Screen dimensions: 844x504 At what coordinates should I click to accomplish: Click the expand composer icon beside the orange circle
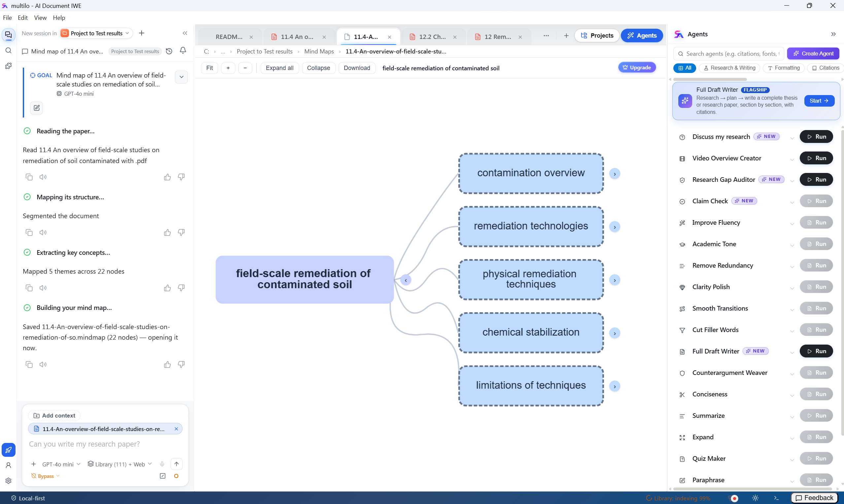pos(163,476)
